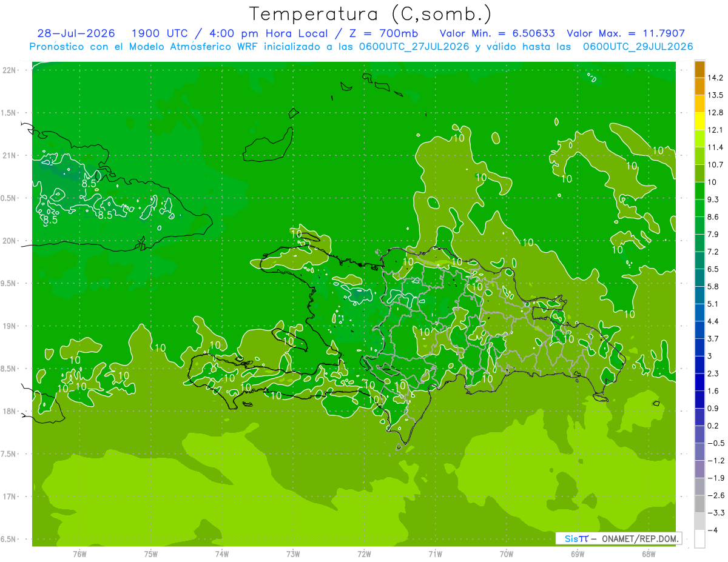Select the "Z = 700mb" level text

[x=385, y=33]
